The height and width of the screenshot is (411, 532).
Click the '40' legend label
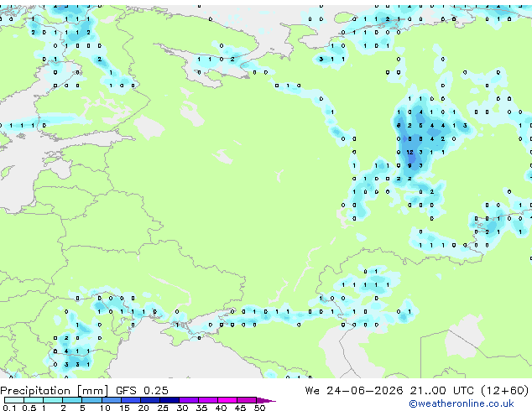[x=221, y=408]
